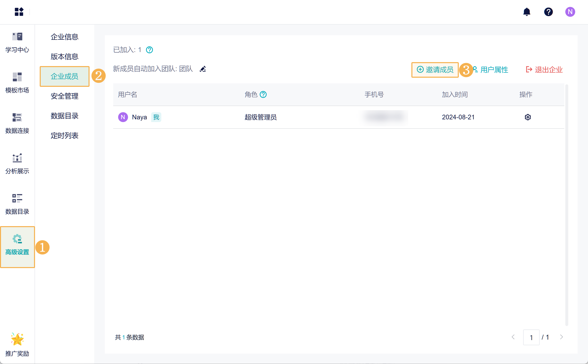Click the help icon next to 已加入
This screenshot has height=364, width=588.
point(149,50)
